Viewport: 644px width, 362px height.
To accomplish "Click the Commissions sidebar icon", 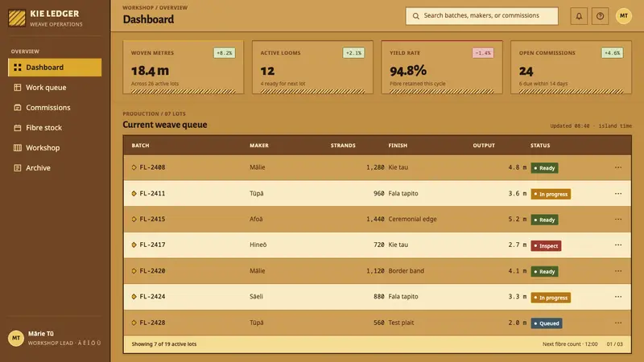I will click(17, 108).
